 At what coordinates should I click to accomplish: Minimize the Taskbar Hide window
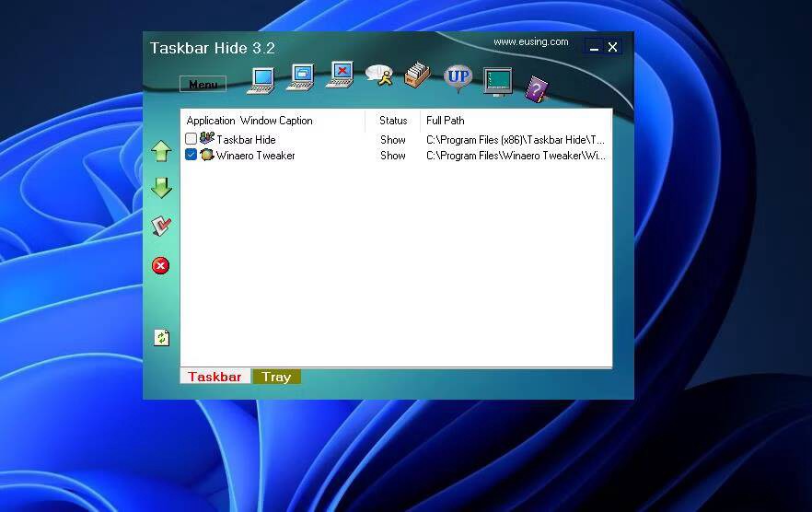tap(595, 47)
